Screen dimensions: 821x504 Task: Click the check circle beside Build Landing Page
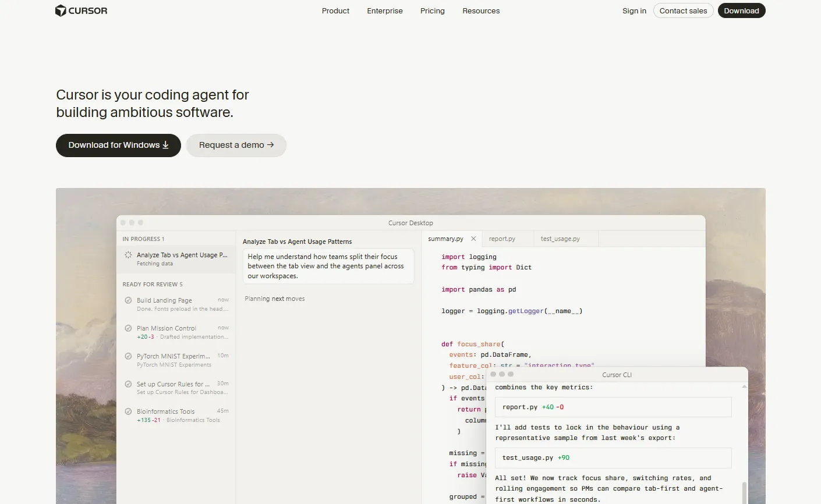coord(128,300)
